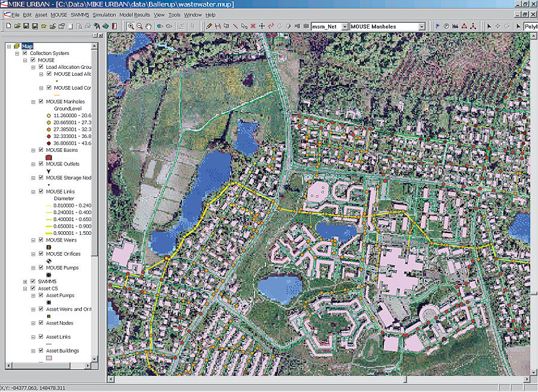Image resolution: width=538 pixels, height=392 pixels.
Task: Toggle the Asset Buildings layer checkbox
Action: (x=41, y=351)
